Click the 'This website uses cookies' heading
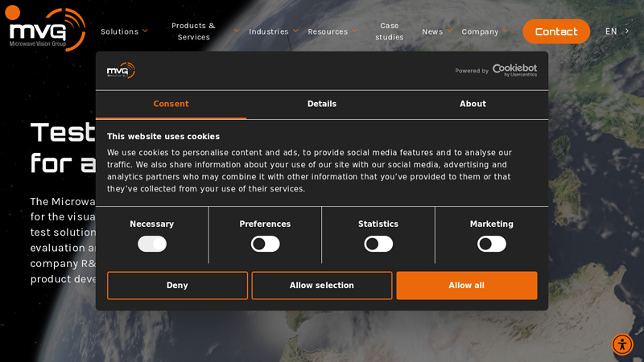The height and width of the screenshot is (362, 644). 163,136
